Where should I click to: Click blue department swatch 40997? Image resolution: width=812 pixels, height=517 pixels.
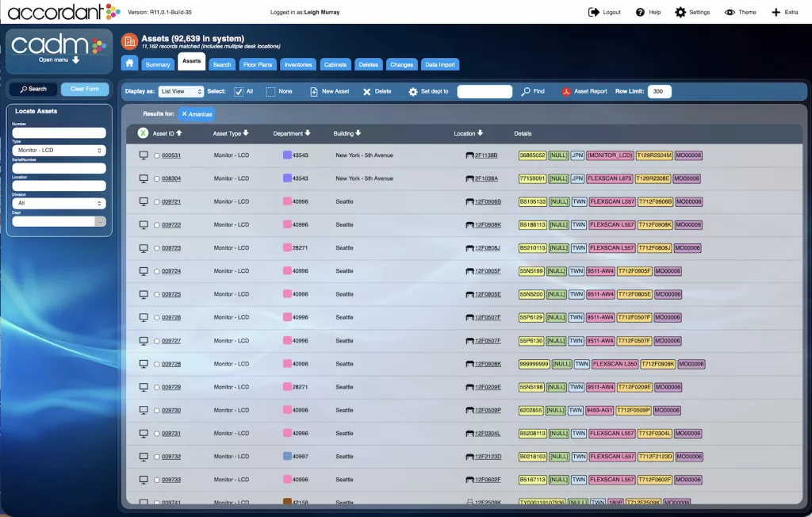[x=287, y=457]
